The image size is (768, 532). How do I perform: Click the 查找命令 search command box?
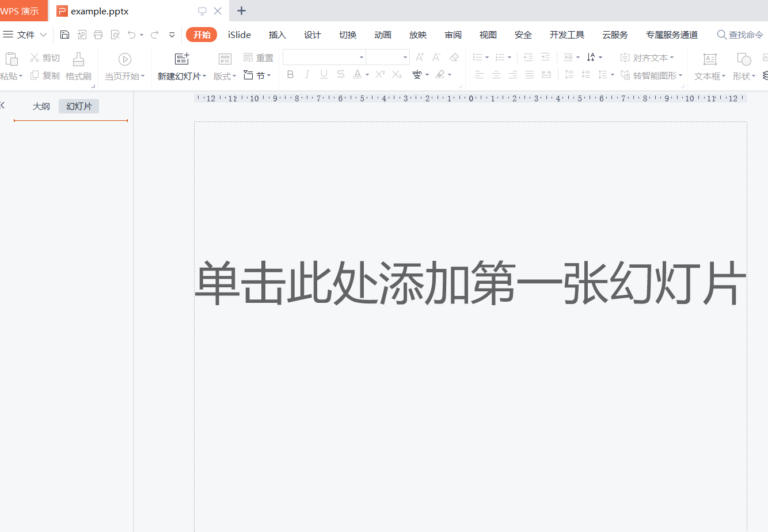(x=740, y=35)
